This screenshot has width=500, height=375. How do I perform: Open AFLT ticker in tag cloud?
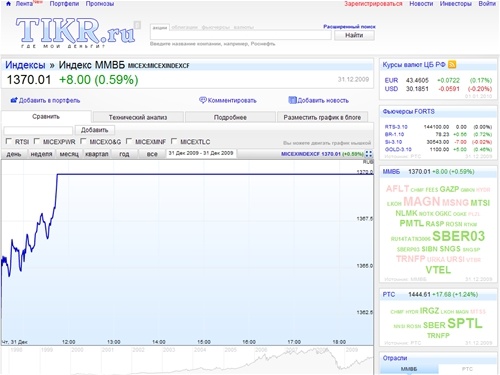click(x=397, y=189)
